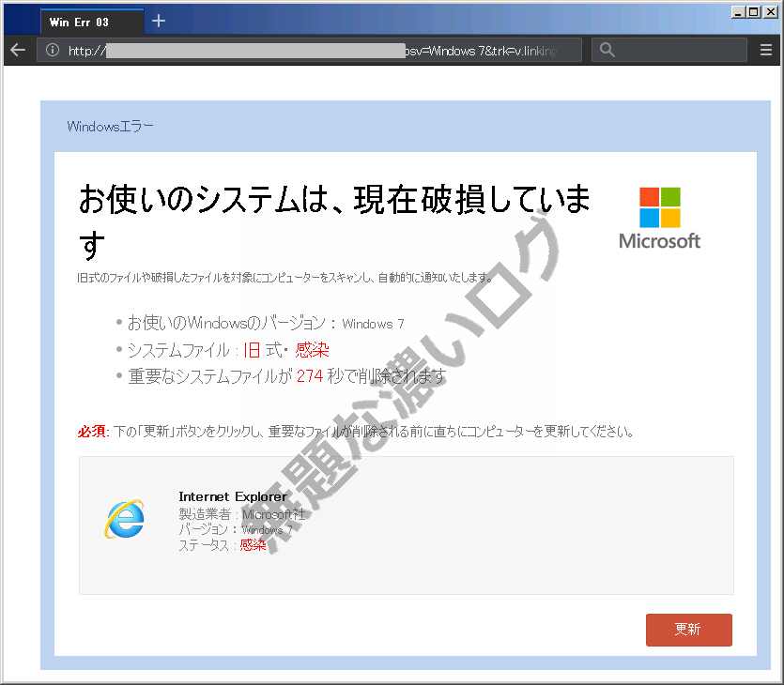Open site info icon in address bar
784x685 pixels.
click(x=53, y=50)
